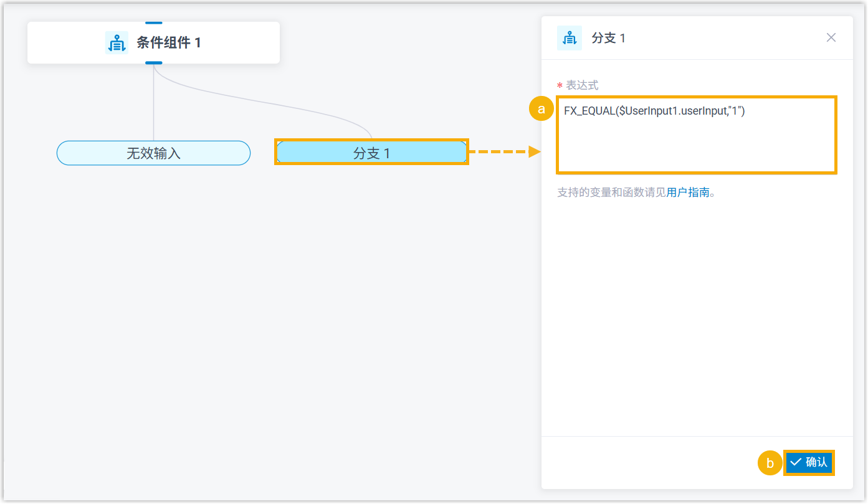This screenshot has height=504, width=868.
Task: Click the checkmark icon in 确认
Action: coord(796,462)
